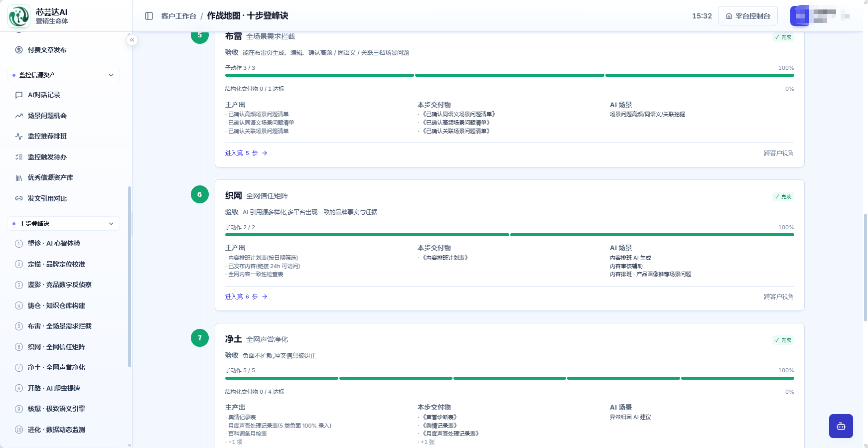Screen dimensions: 868x448
Task: Click the pulse icon for 监控推荐排班
Action: point(19,136)
